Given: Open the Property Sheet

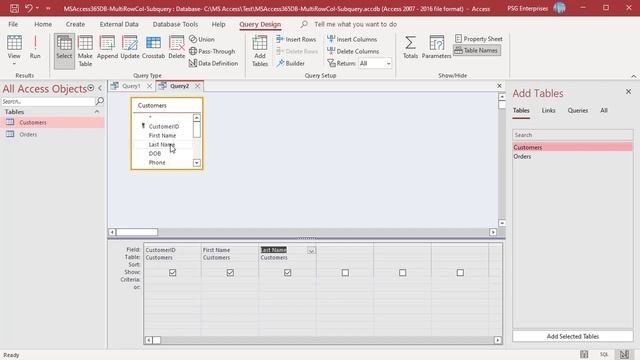Looking at the screenshot, I should (x=478, y=39).
